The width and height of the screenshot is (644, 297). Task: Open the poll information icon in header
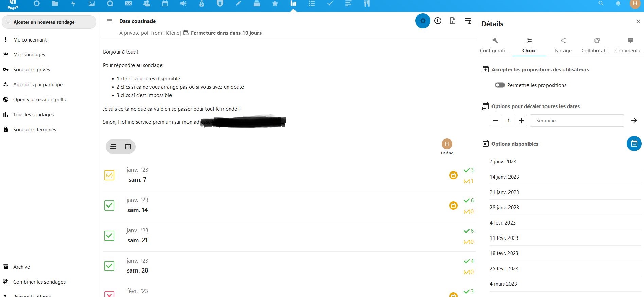[x=438, y=21]
